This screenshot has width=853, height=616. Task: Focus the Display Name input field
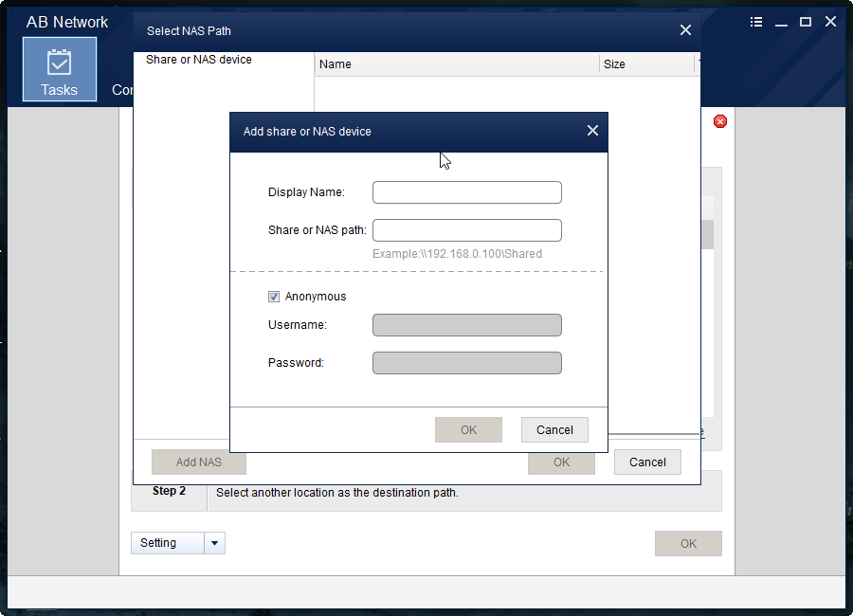[466, 192]
